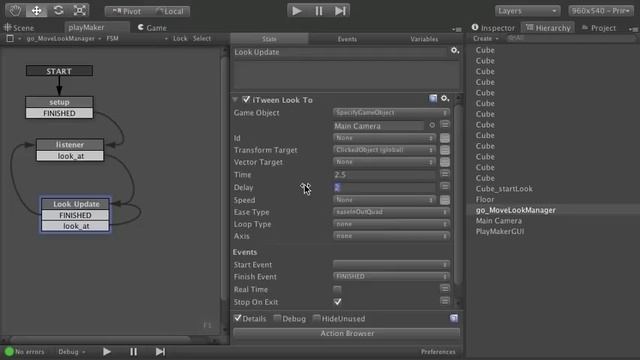Select the Move tool in toolbar

[x=36, y=10]
